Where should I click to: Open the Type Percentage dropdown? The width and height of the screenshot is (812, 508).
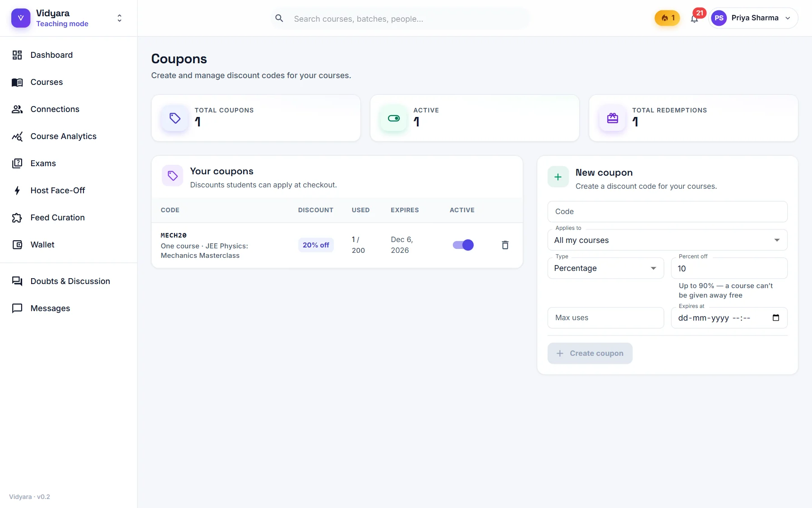[606, 268]
